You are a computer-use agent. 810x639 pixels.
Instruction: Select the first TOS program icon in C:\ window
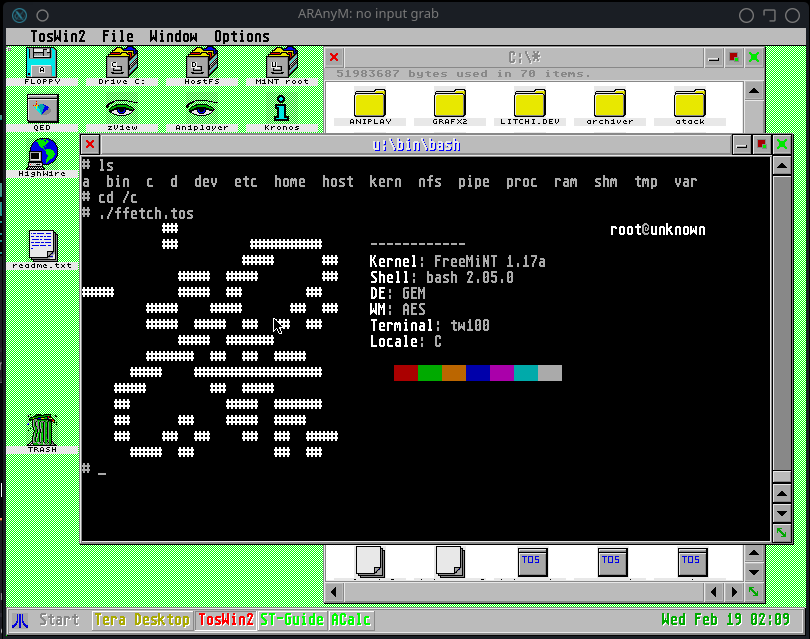point(531,562)
